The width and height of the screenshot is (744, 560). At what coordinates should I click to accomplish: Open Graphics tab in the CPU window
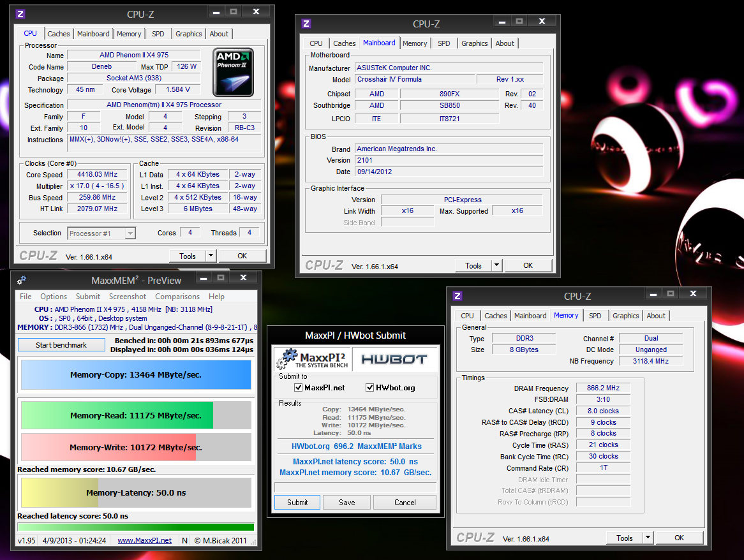coord(188,34)
